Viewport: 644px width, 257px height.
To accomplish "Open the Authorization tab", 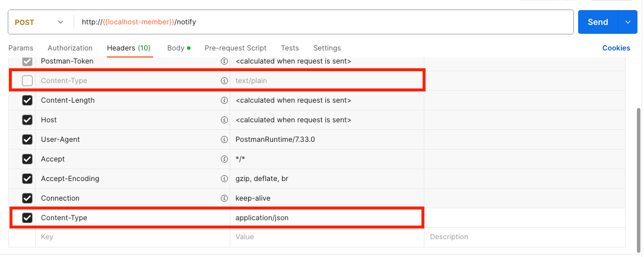I will 70,48.
